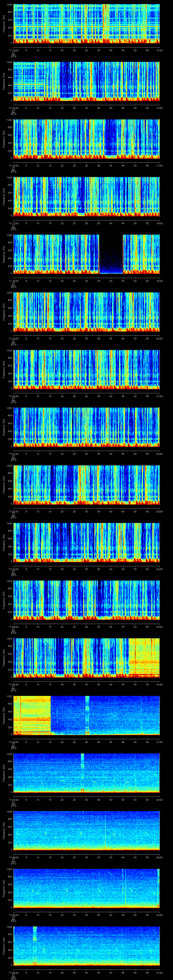173x980 pixels.
Task: Select the spectrogram panel starting at 17:16:00
Action: (87, 139)
